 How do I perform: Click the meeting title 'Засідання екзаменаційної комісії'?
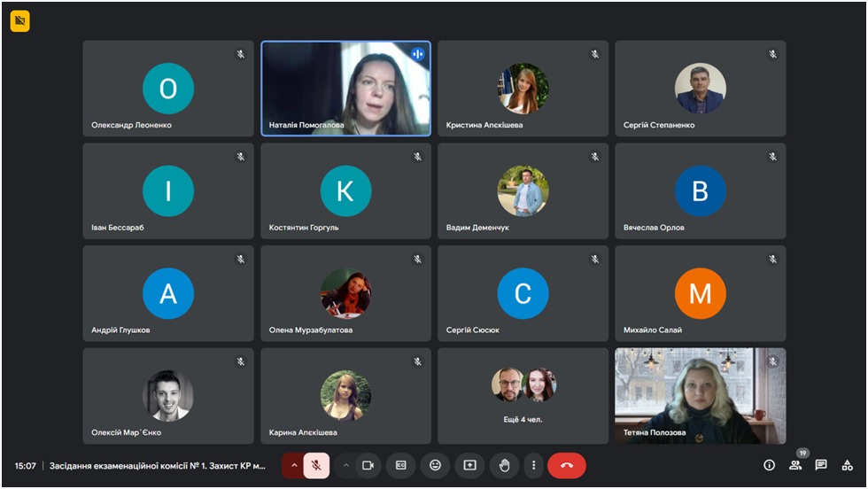(x=157, y=466)
